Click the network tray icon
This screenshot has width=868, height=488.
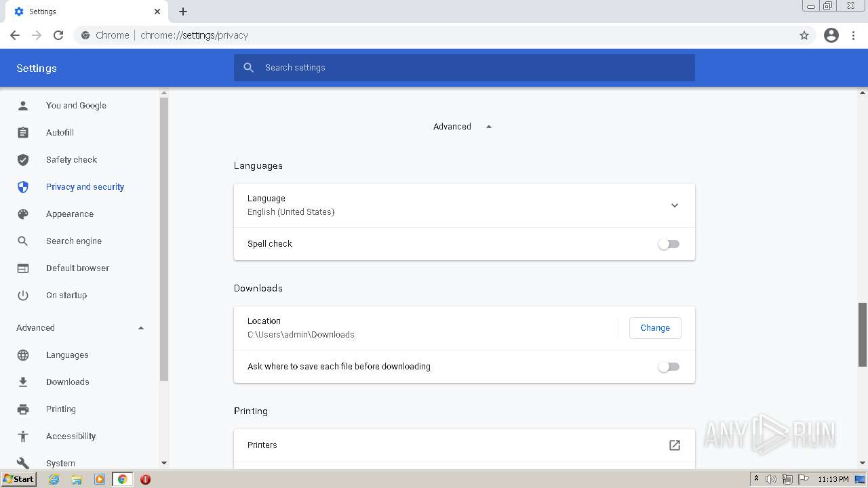click(x=787, y=479)
